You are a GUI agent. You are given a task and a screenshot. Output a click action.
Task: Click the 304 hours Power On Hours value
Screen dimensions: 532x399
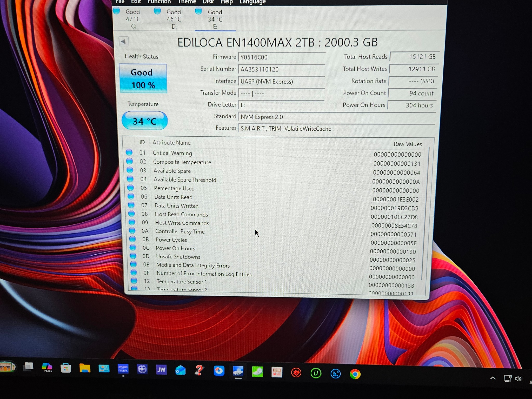tap(411, 105)
